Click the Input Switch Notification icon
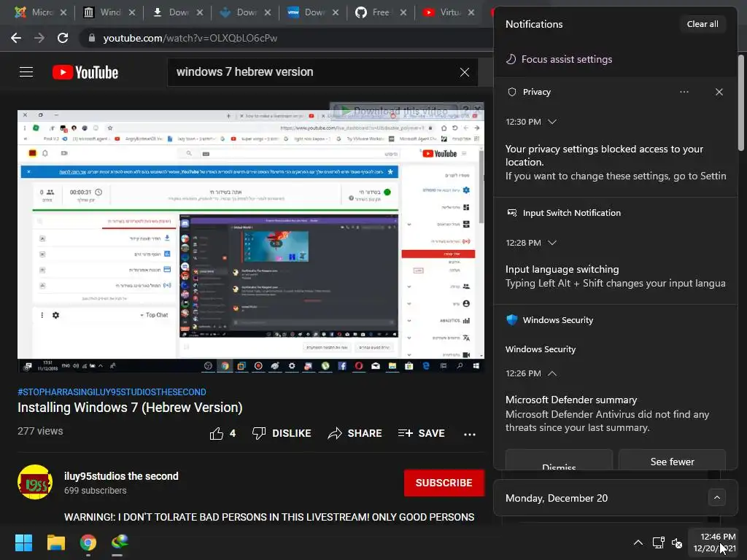Image resolution: width=747 pixels, height=560 pixels. click(x=511, y=213)
